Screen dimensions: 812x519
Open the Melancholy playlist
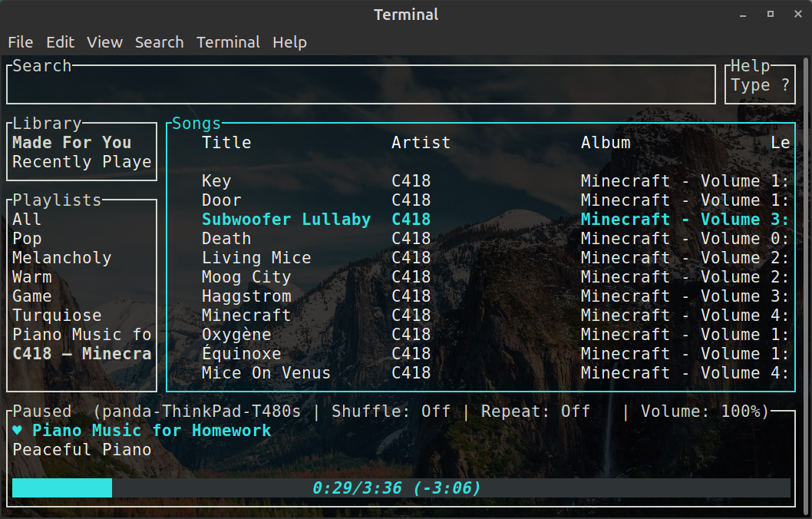61,258
